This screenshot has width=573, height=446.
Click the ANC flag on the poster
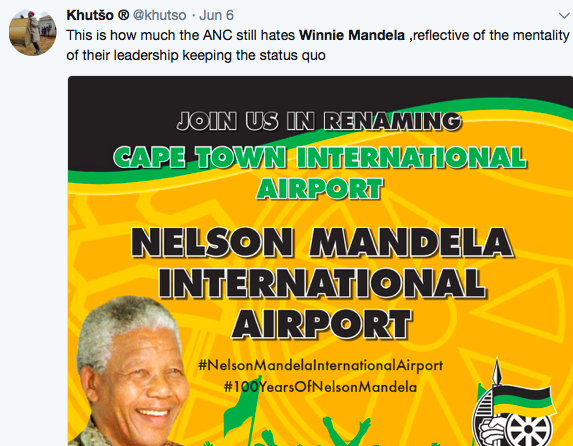click(523, 401)
